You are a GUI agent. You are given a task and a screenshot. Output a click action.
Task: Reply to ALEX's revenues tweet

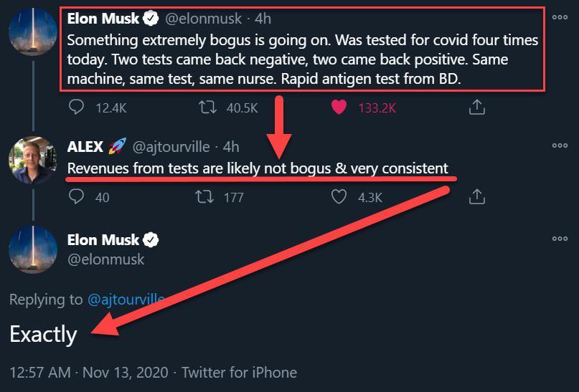77,196
